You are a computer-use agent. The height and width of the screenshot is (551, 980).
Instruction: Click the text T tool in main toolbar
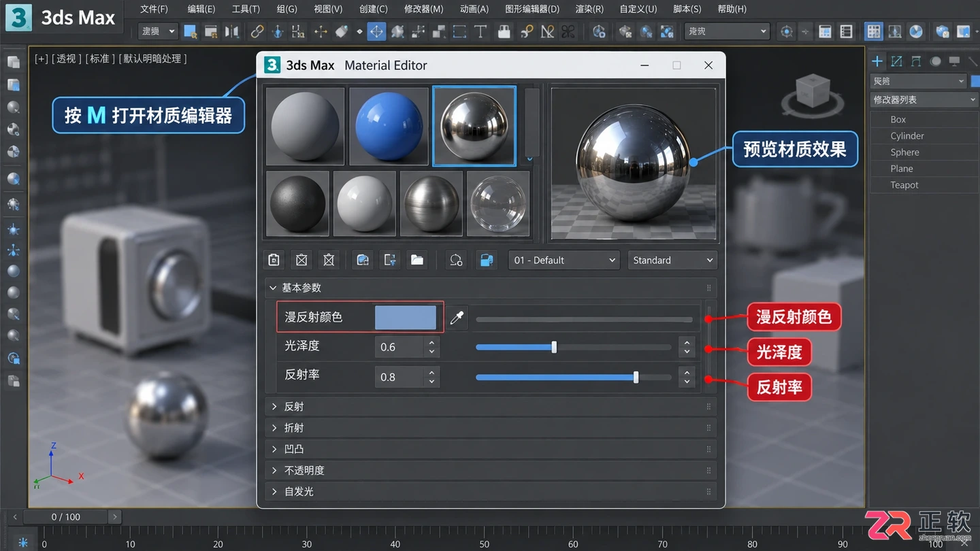(x=480, y=31)
